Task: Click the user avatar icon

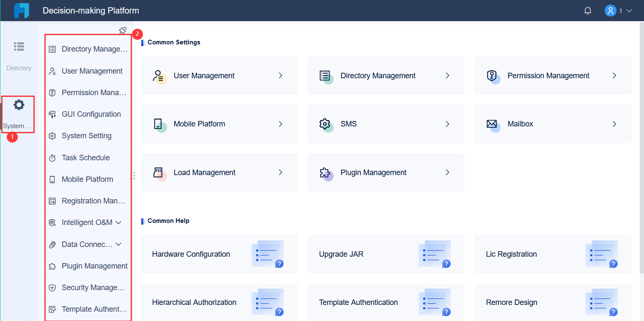Action: coord(610,10)
